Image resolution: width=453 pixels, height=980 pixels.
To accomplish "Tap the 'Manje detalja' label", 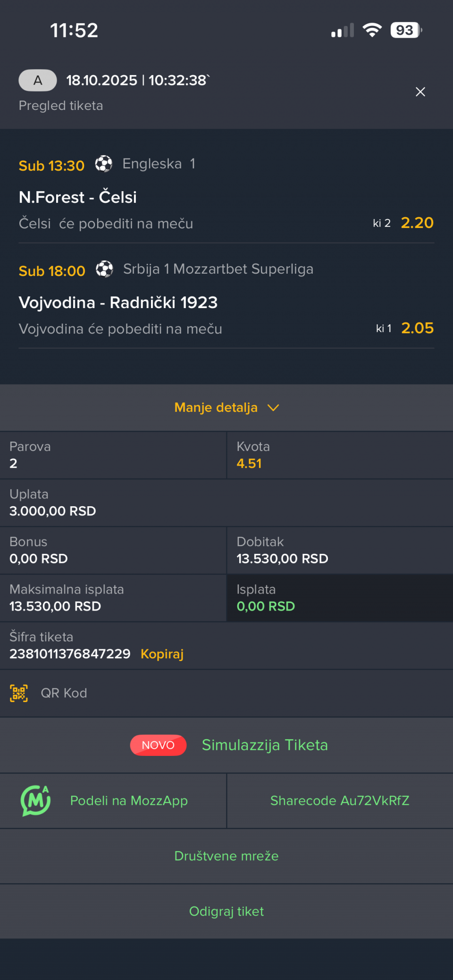I will coord(216,408).
